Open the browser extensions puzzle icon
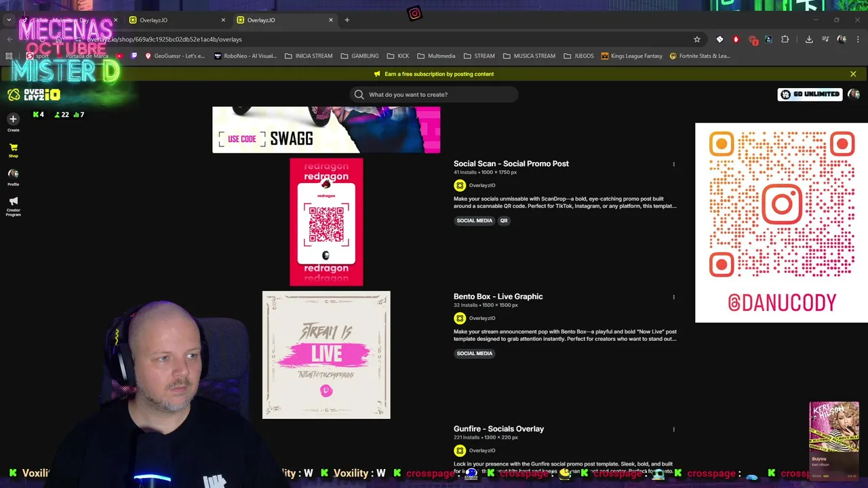The height and width of the screenshot is (488, 868). (785, 39)
